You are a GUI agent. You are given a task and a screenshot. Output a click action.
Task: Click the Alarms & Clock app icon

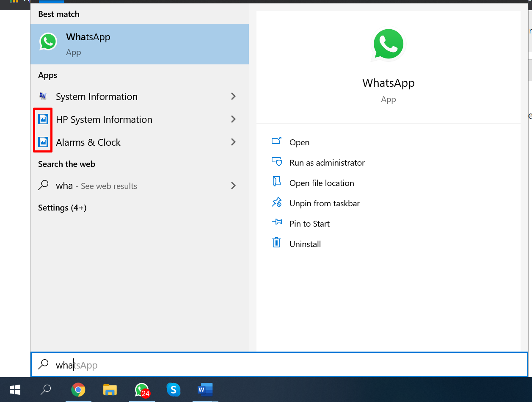coord(43,142)
